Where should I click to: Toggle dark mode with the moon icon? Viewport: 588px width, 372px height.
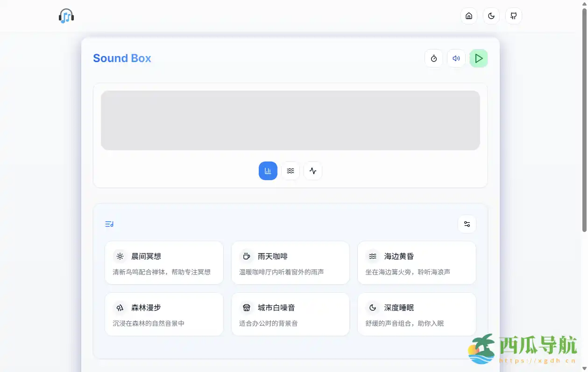(x=491, y=15)
